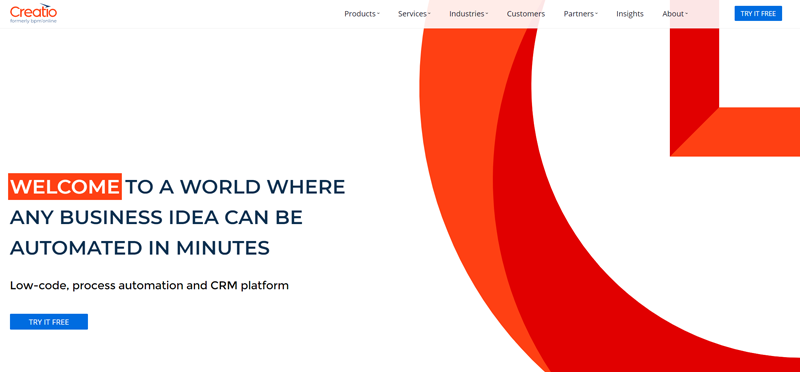Click the TRY IT FREE button in the header
The width and height of the screenshot is (800, 372).
tap(758, 14)
